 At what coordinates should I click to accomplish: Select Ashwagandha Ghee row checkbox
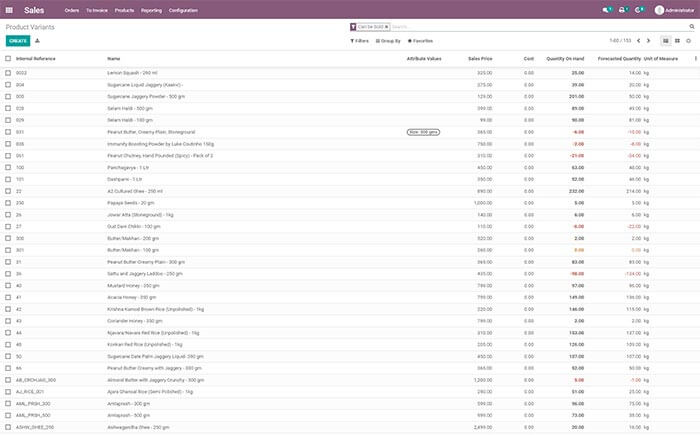(8, 427)
